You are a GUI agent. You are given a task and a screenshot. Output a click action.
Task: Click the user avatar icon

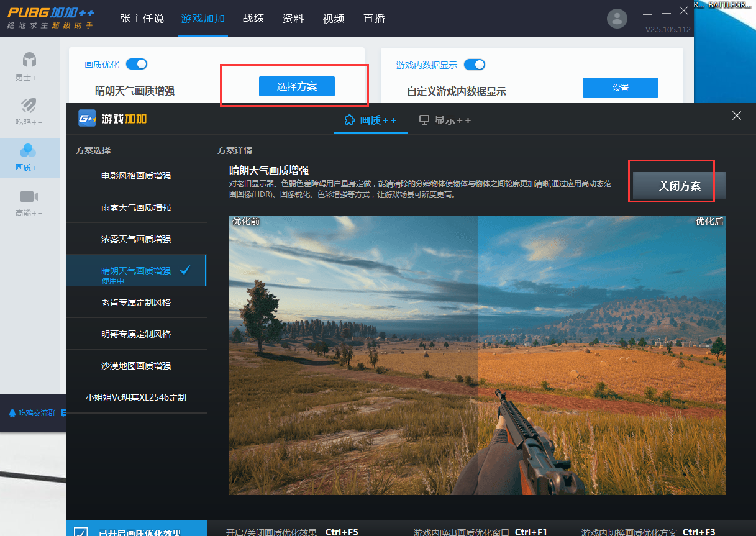[616, 19]
